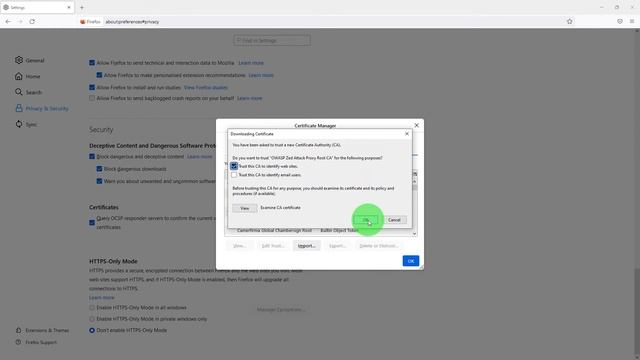Open Learn more link for crash reports

pos(250,98)
